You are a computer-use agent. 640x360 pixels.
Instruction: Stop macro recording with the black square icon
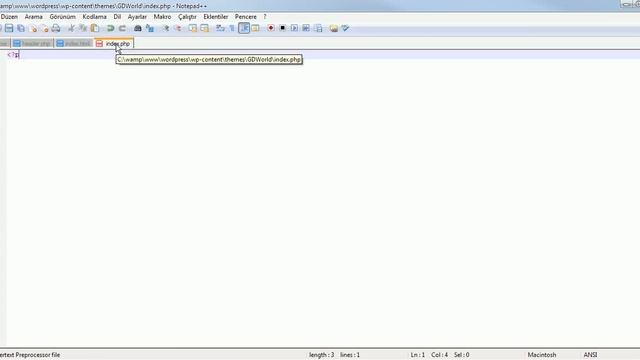pos(282,28)
